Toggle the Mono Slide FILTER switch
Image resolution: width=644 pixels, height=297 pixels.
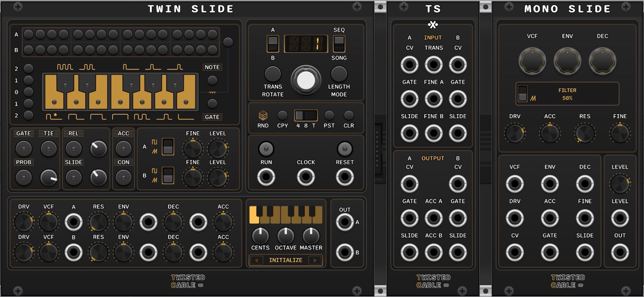523,93
